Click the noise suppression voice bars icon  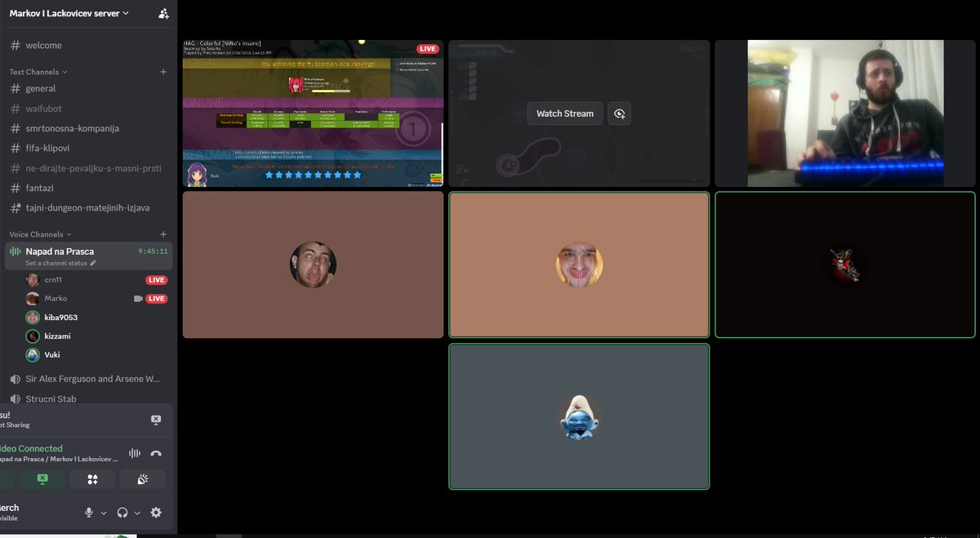pyautogui.click(x=135, y=452)
